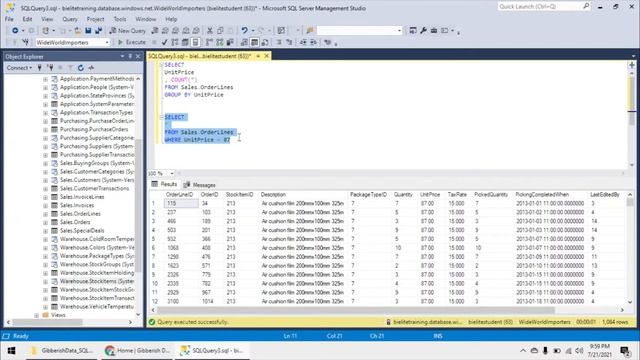Expand the Views folder node
The width and height of the screenshot is (640, 360).
(x=36, y=315)
